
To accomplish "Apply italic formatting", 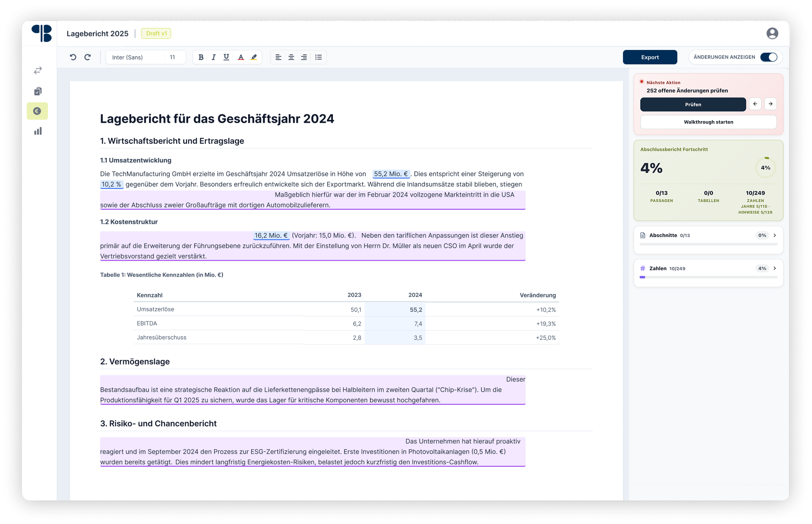I will click(214, 57).
